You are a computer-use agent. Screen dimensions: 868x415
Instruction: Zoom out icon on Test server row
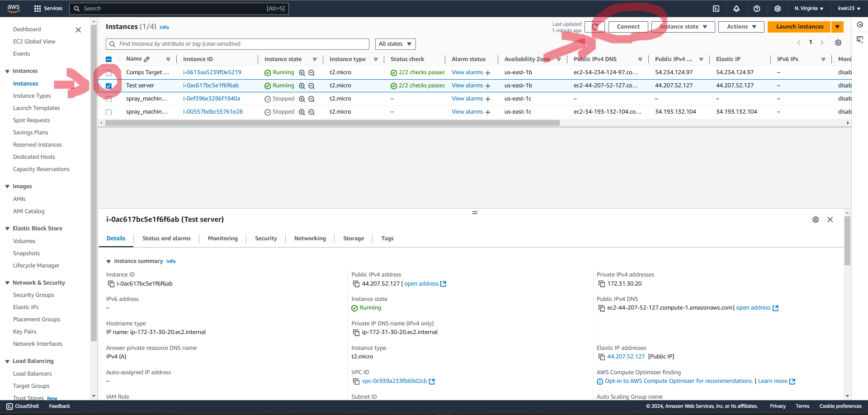coord(311,86)
